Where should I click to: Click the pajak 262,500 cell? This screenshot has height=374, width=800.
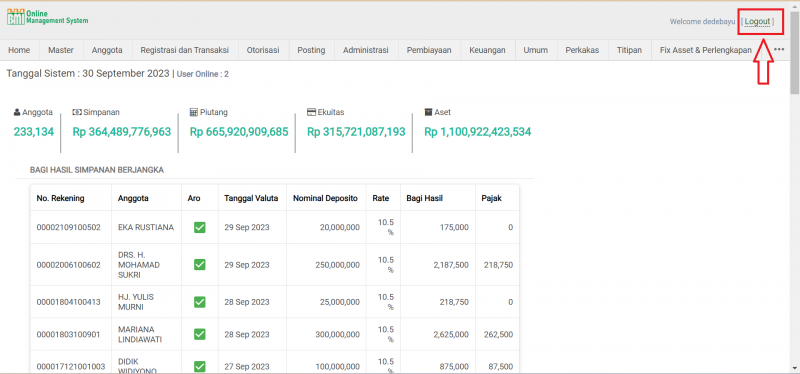tap(498, 334)
